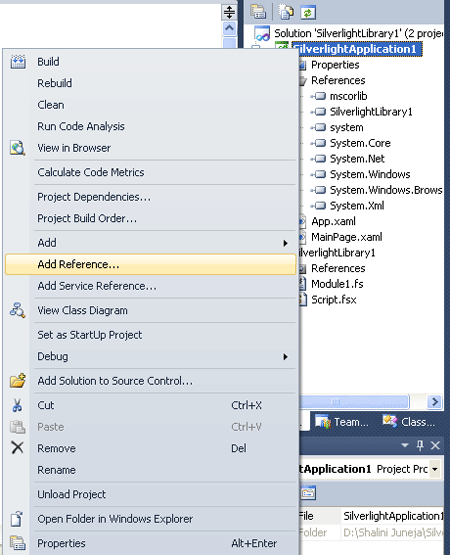Choose Set as StartUp Project
The height and width of the screenshot is (555, 450).
click(90, 335)
